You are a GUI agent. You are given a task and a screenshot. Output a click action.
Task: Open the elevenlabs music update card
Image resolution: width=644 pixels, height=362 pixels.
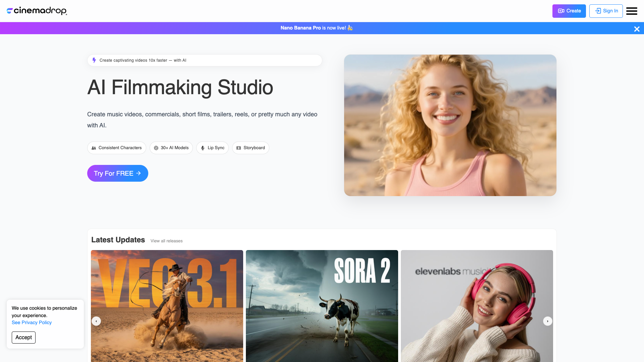477,306
